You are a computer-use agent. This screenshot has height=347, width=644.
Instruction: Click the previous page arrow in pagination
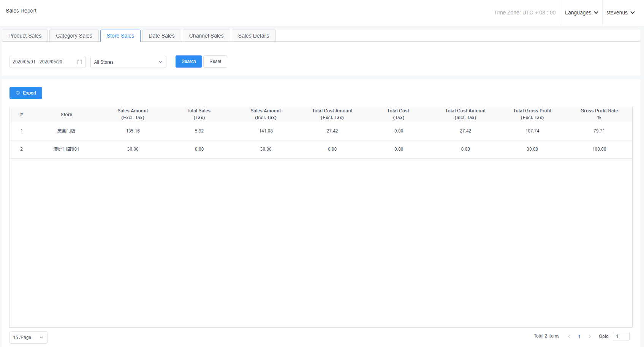click(569, 336)
